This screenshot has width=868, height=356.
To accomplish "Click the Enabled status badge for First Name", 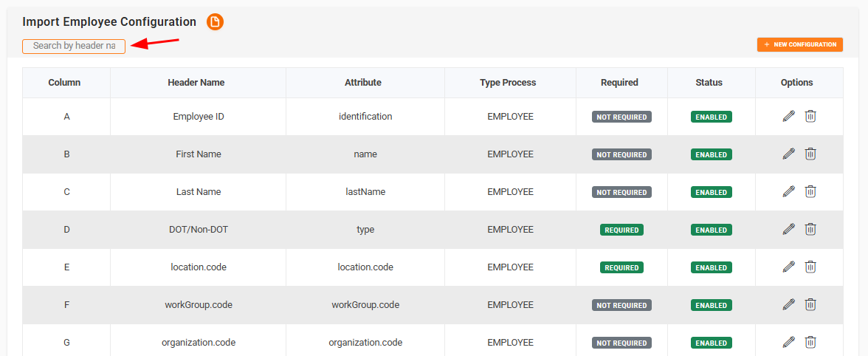I will coord(711,154).
